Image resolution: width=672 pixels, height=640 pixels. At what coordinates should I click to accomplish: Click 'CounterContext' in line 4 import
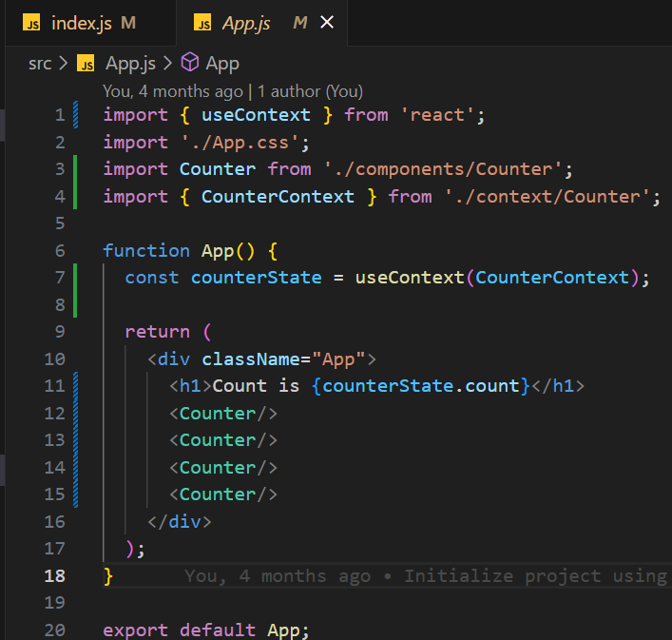point(278,196)
